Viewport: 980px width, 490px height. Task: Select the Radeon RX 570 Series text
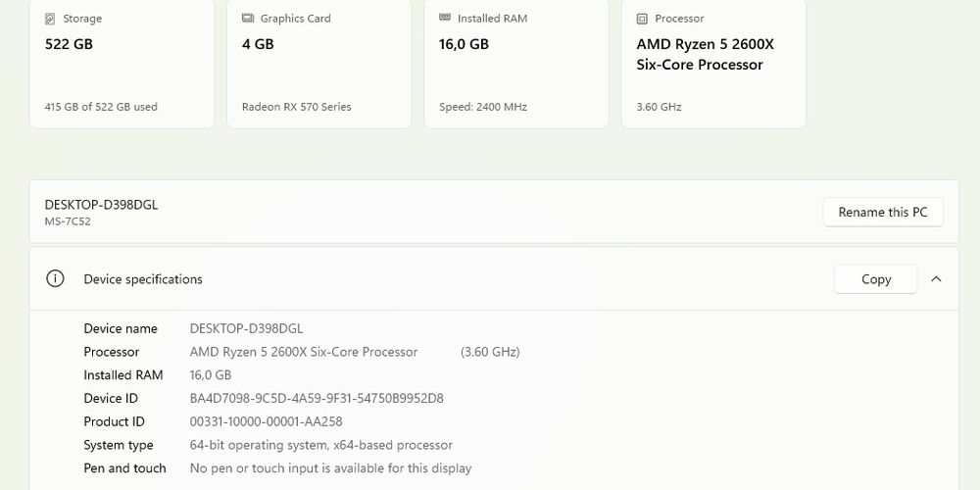[x=296, y=107]
